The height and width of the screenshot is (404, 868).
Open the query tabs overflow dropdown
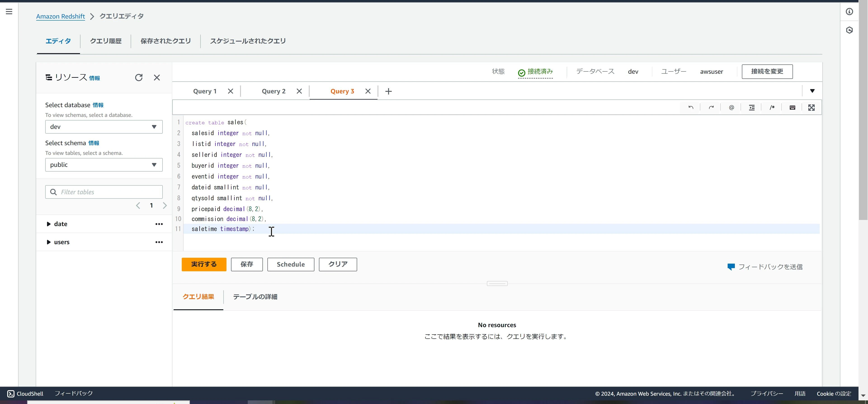click(812, 91)
